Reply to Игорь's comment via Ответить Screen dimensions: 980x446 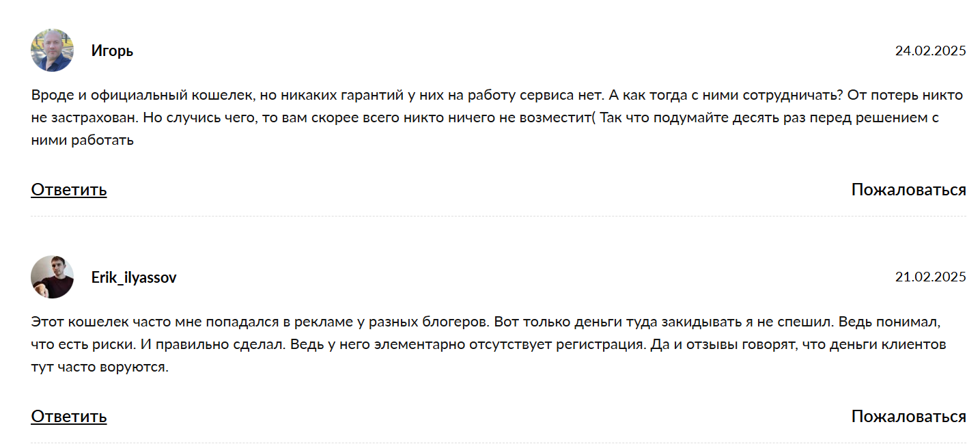[69, 189]
